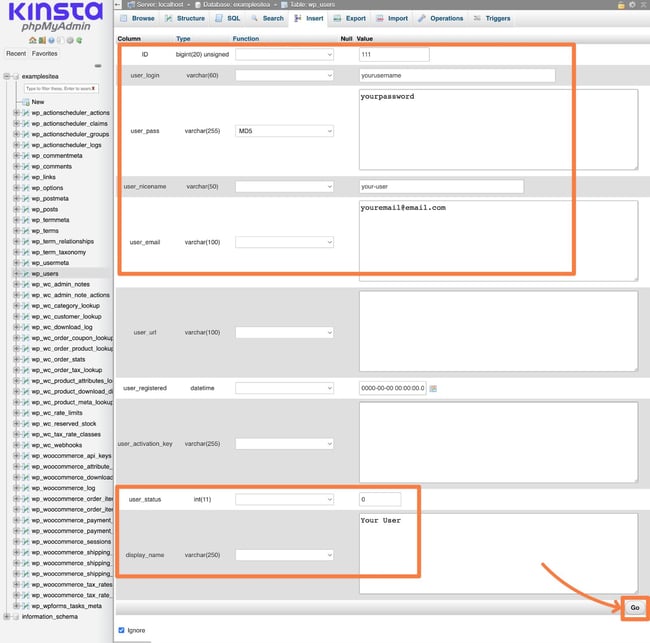The image size is (650, 643).
Task: Click the wp_users table icon in sidebar
Action: point(25,273)
